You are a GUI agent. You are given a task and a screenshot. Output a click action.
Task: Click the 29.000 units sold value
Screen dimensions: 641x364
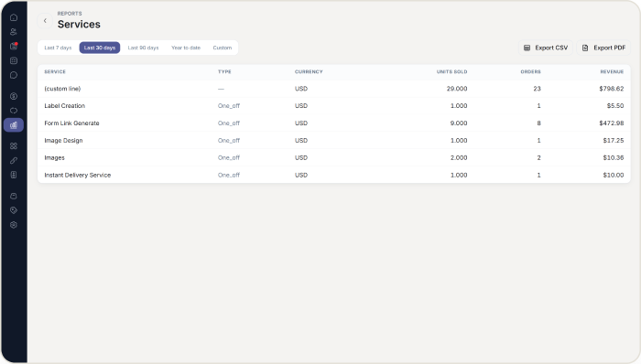point(457,89)
